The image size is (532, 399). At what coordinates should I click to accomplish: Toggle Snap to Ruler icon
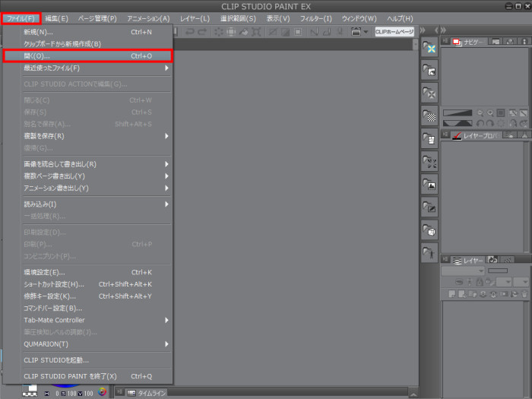[x=314, y=32]
